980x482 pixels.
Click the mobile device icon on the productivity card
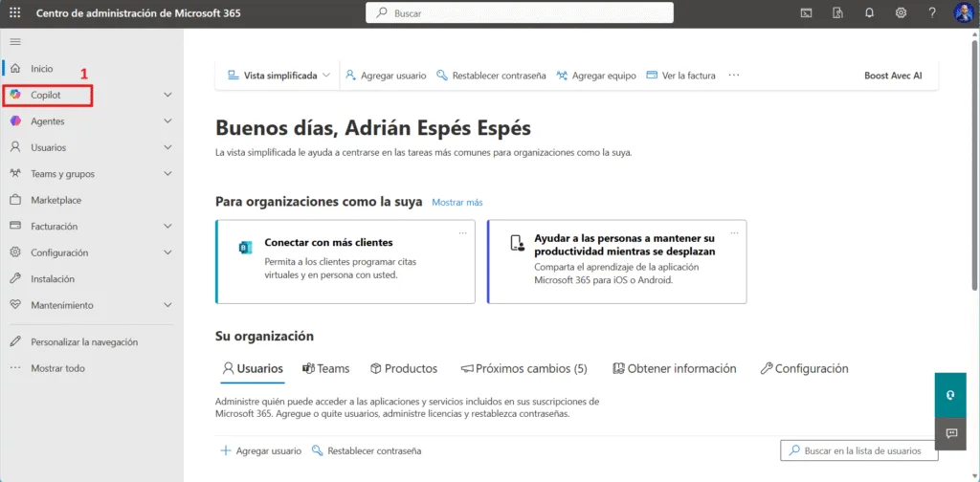(516, 243)
